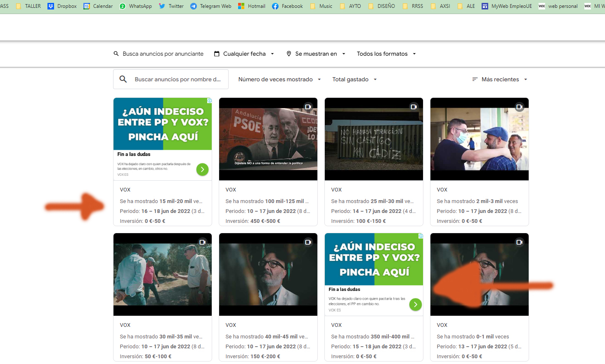
Task: Click the video icon on the hugging men ad
Action: coord(519,107)
